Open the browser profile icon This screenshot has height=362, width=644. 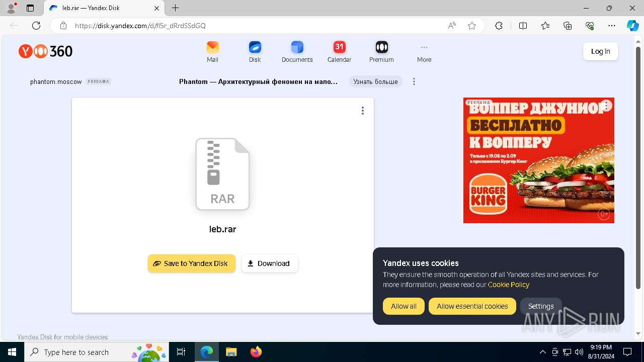11,8
